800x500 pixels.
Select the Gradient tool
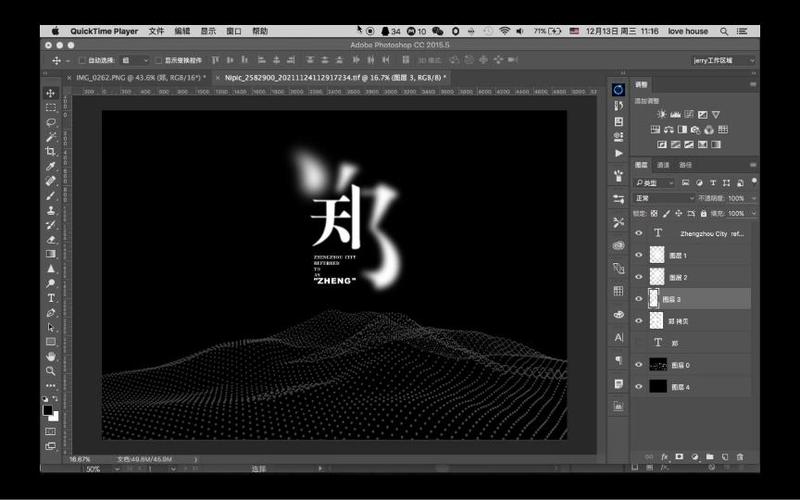(51, 254)
